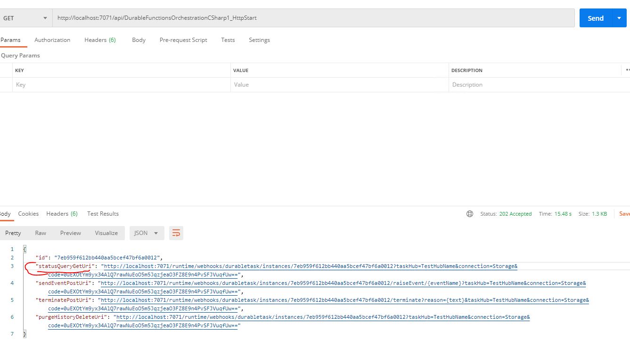Click line number 7 in response
The width and height of the screenshot is (630, 364).
tap(12, 334)
